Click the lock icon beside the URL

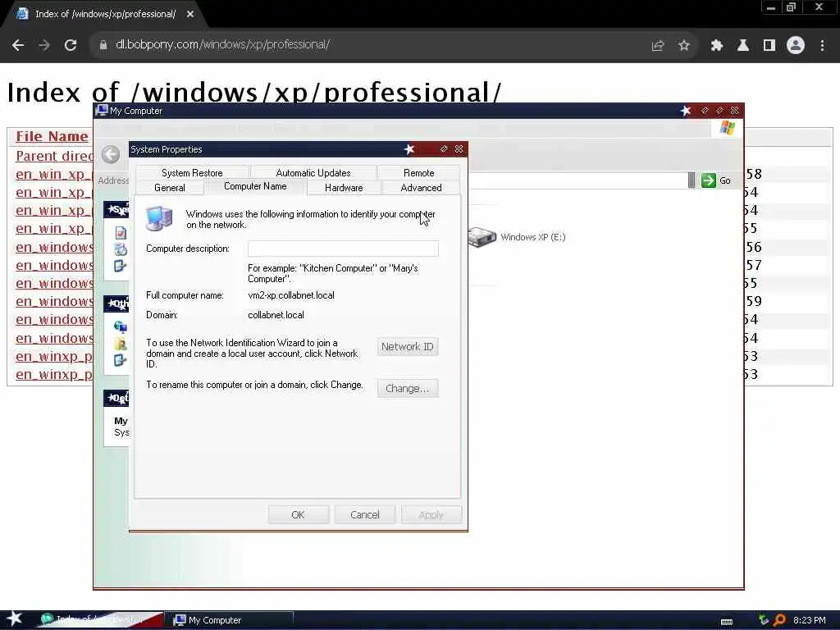click(x=103, y=45)
